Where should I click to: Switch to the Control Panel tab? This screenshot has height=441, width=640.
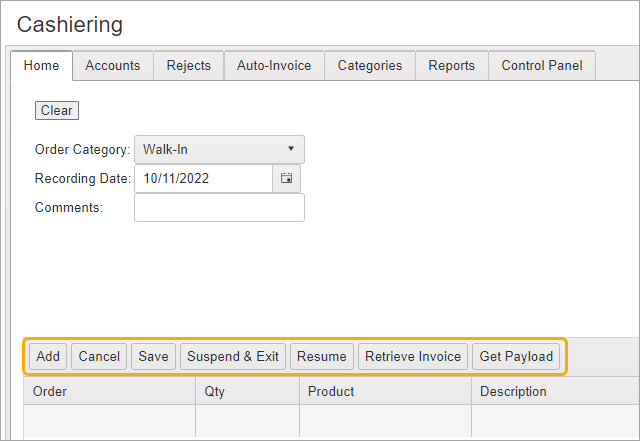[542, 65]
